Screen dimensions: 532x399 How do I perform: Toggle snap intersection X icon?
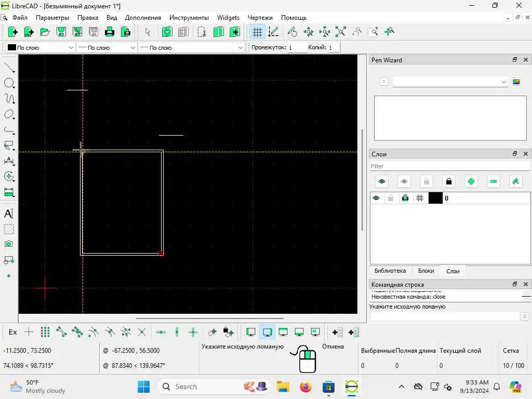141,332
